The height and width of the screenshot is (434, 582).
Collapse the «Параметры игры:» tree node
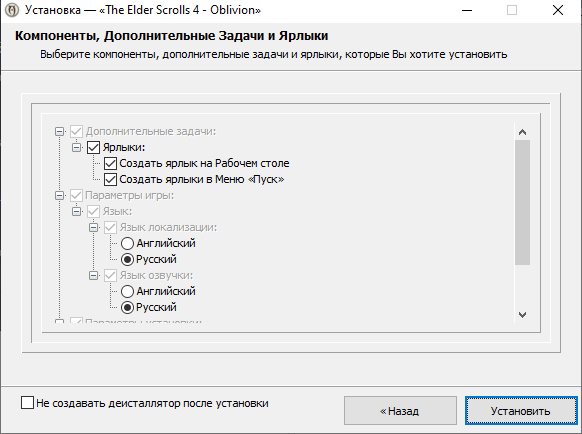click(59, 195)
